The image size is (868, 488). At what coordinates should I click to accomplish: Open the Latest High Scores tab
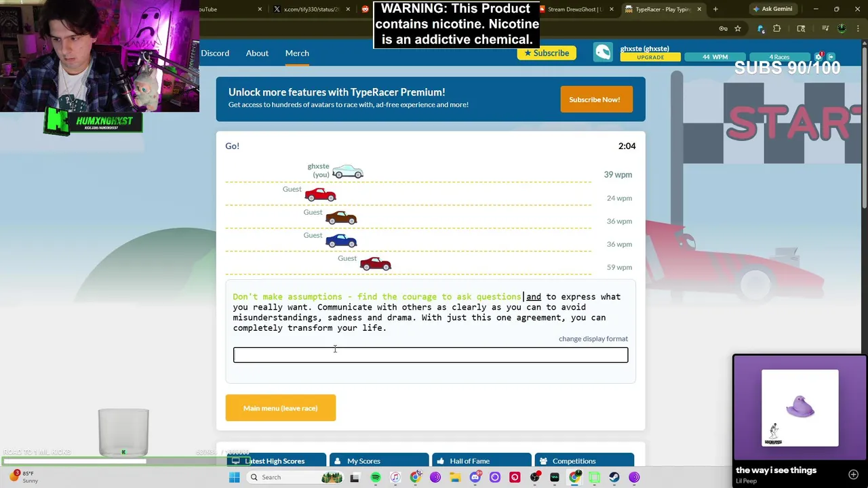click(x=277, y=461)
